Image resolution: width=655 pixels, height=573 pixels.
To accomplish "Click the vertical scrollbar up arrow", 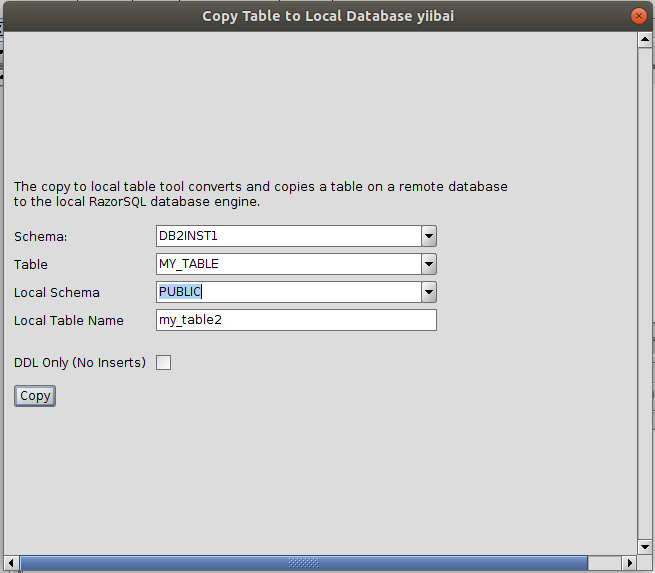I will (646, 41).
